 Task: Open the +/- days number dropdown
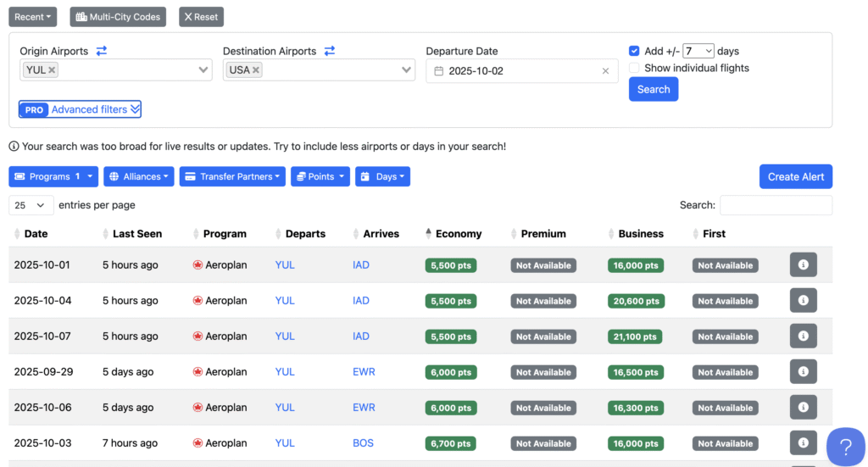click(x=698, y=51)
